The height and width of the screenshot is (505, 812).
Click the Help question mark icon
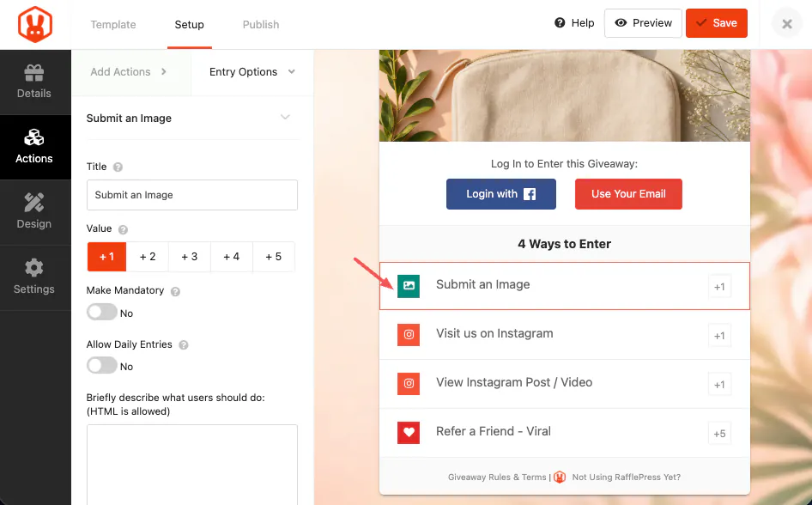pyautogui.click(x=560, y=23)
